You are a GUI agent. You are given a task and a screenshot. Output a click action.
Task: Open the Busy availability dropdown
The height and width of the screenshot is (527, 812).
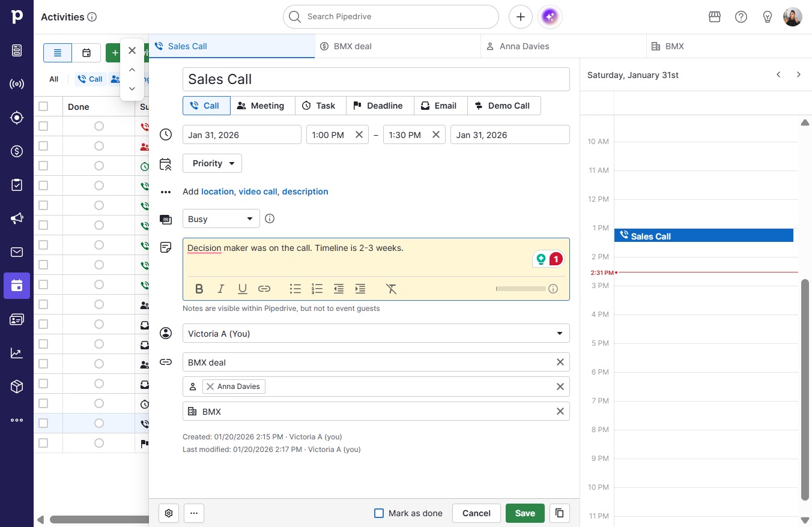[x=221, y=218]
